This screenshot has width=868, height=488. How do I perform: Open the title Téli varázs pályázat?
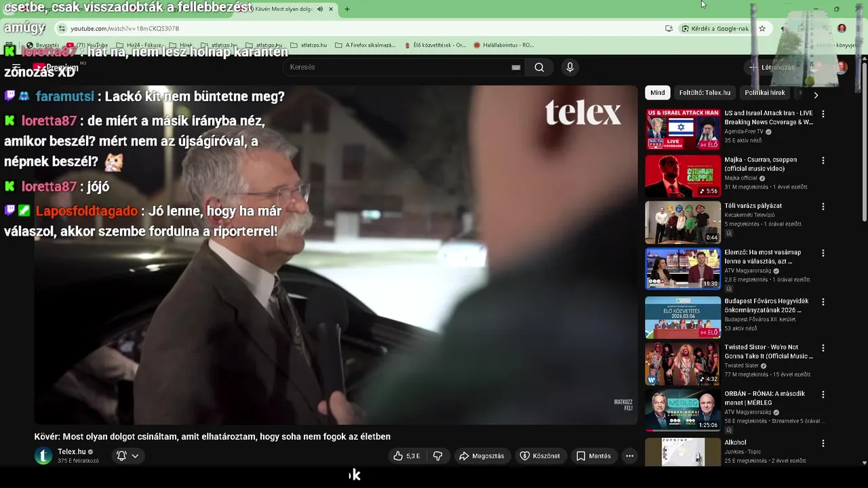point(753,206)
